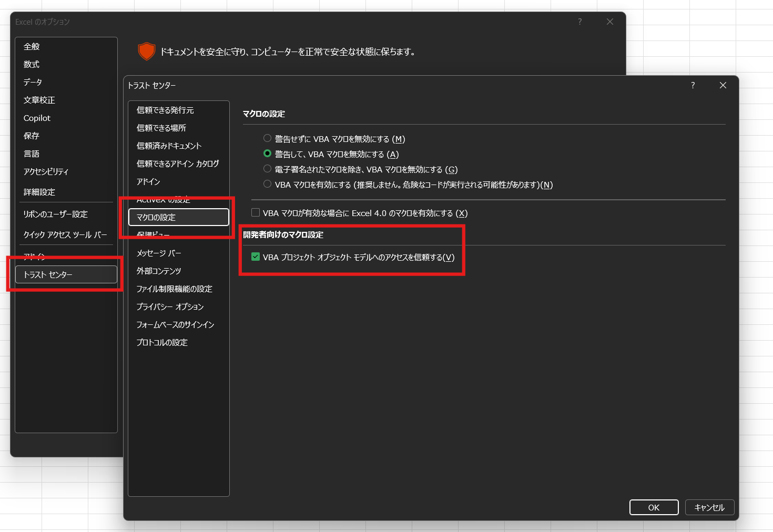
Task: Open 信頼できる場所 category
Action: point(179,128)
